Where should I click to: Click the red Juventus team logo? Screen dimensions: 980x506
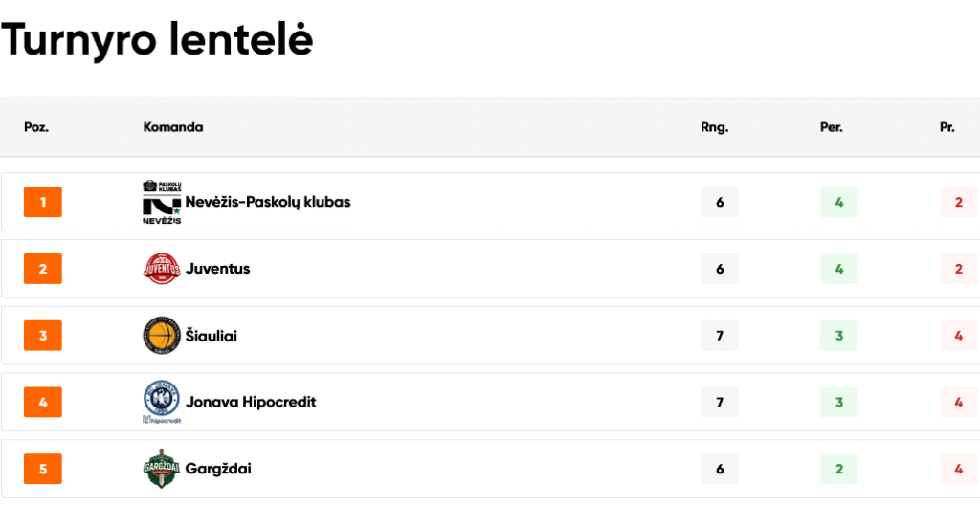(161, 269)
